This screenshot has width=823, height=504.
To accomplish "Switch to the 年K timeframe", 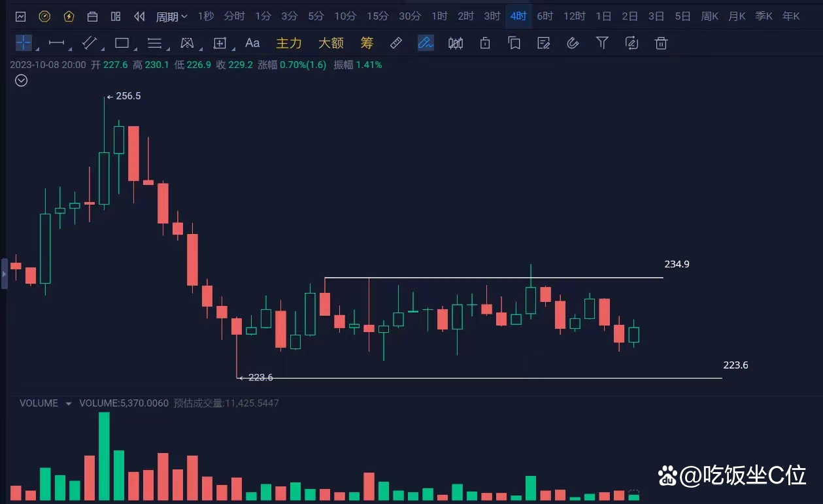I will [x=791, y=16].
